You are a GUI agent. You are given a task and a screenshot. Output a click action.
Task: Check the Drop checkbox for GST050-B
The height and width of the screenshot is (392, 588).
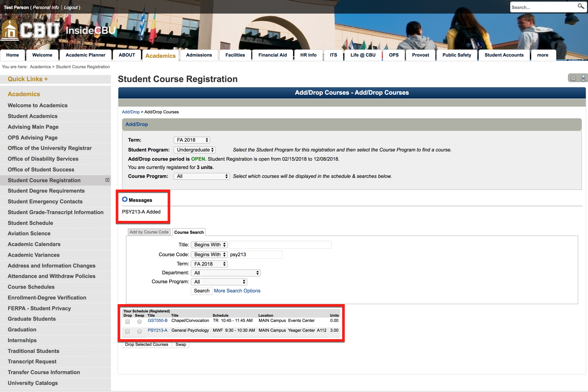click(127, 321)
